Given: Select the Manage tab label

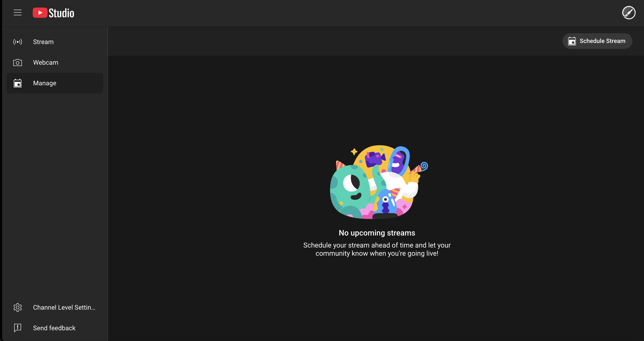Looking at the screenshot, I should point(45,83).
